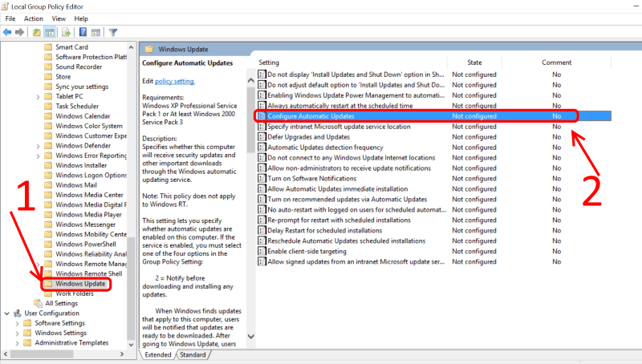Image resolution: width=642 pixels, height=364 pixels.
Task: Open the Action menu
Action: (x=34, y=18)
